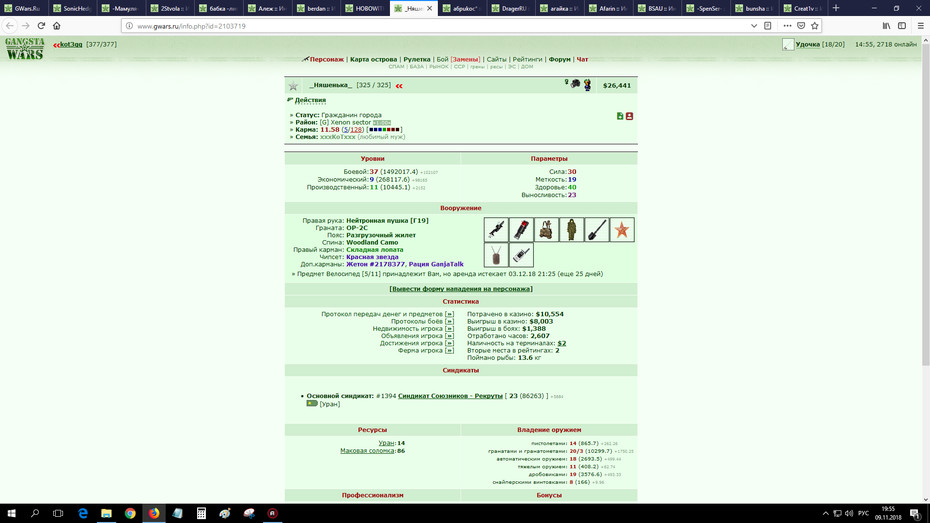Open the tactical vest item icon

[546, 229]
